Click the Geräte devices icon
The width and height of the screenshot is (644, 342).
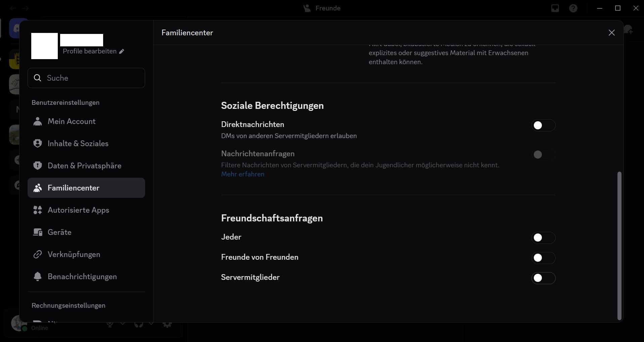pyautogui.click(x=38, y=232)
